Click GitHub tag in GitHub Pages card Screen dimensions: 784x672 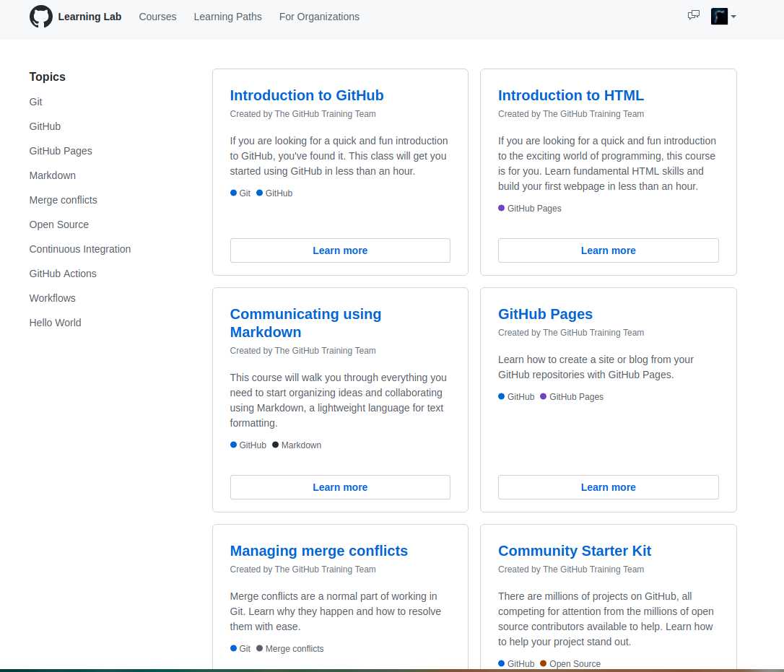click(x=516, y=396)
